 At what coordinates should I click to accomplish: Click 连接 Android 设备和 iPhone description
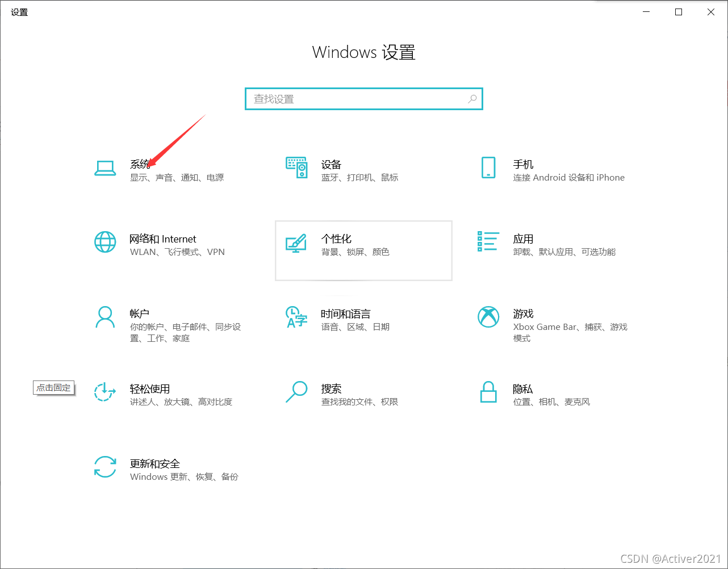569,178
